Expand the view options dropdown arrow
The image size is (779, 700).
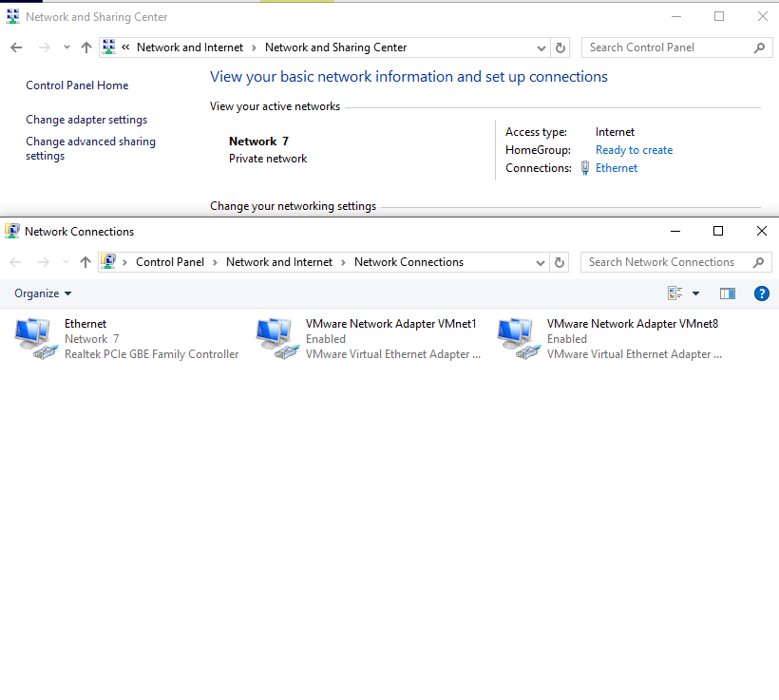point(695,293)
